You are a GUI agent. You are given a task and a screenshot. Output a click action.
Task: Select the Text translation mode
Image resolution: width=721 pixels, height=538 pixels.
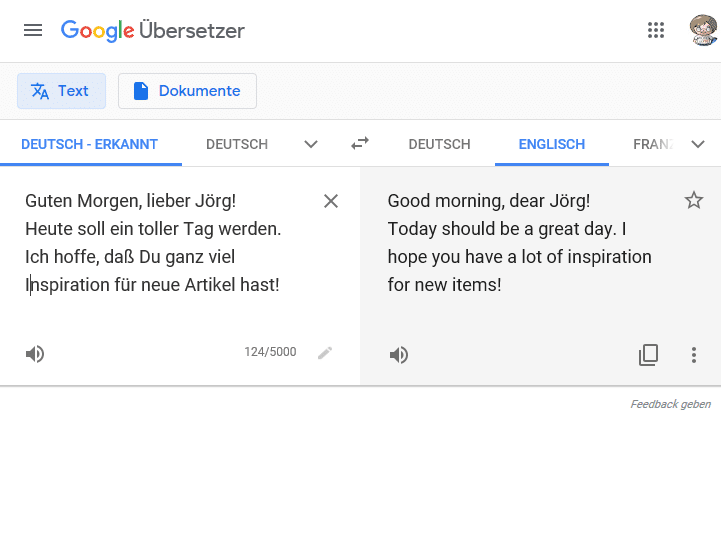(62, 91)
